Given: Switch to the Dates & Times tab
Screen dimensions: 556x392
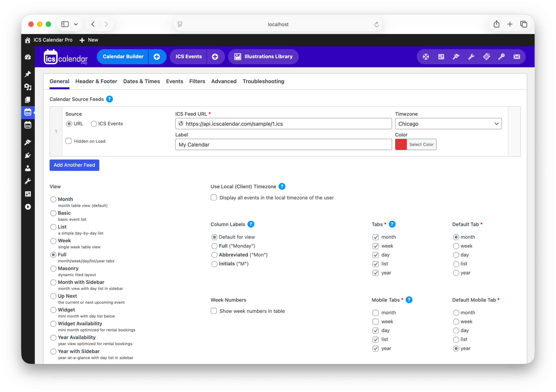Looking at the screenshot, I should [x=141, y=81].
